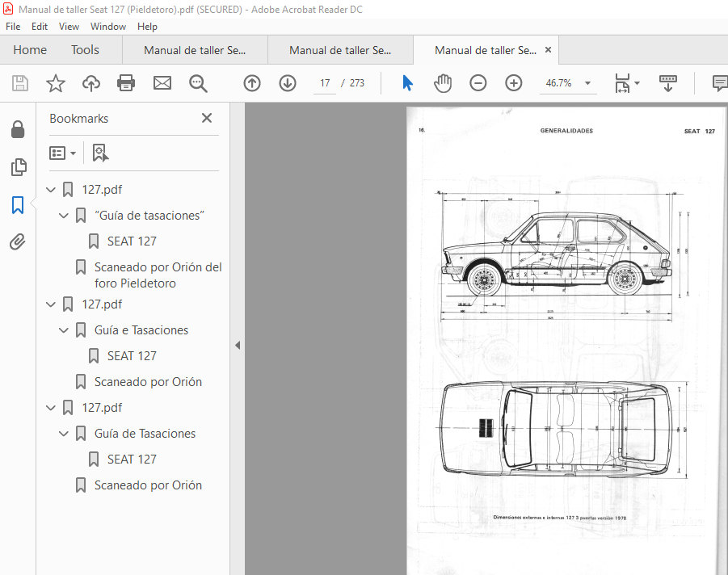Choose the Selection arrow tool
The image size is (728, 575).
click(x=408, y=83)
